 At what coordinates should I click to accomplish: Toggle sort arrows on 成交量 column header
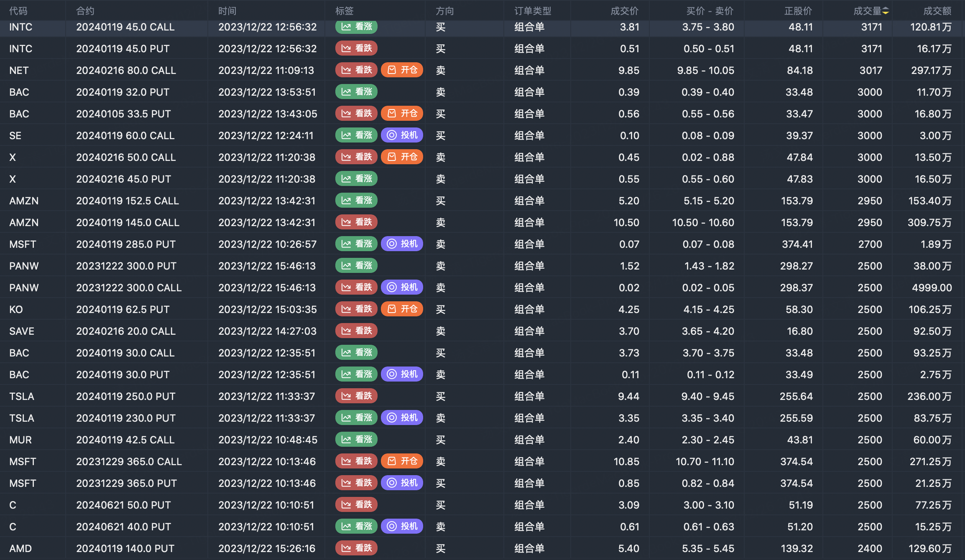(x=886, y=11)
